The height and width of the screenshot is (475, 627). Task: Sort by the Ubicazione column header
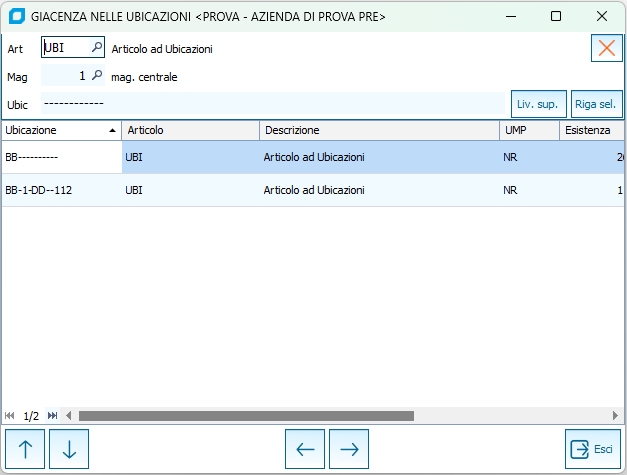tap(61, 130)
